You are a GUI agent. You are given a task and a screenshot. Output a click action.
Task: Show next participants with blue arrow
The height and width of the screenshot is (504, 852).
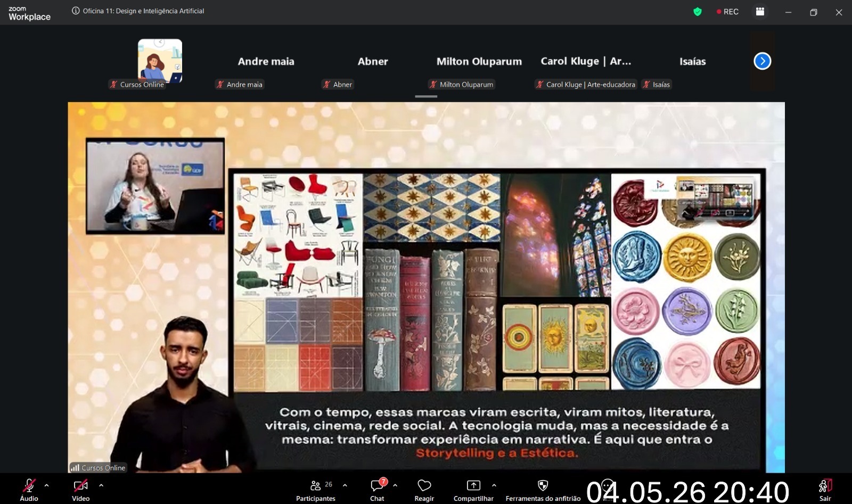pos(762,61)
